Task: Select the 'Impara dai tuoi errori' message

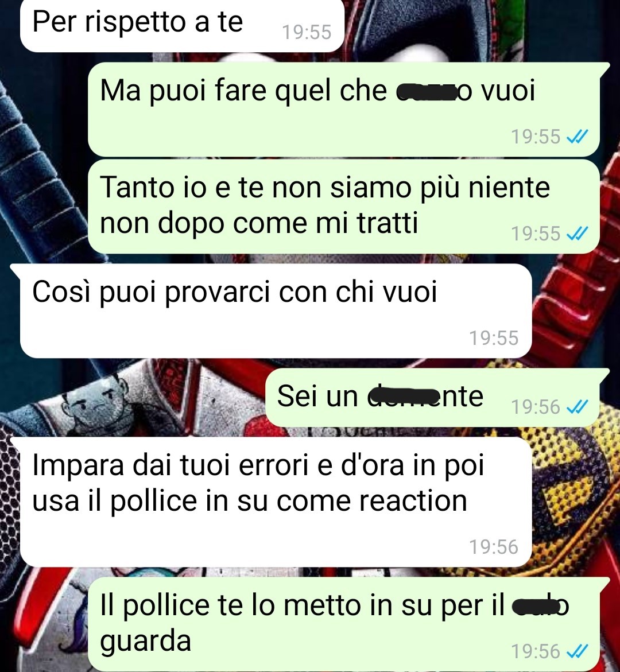Action: point(276,502)
